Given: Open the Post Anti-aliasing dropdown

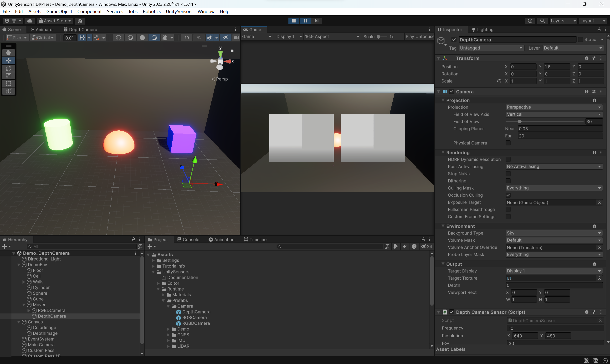Looking at the screenshot, I should pos(554,167).
